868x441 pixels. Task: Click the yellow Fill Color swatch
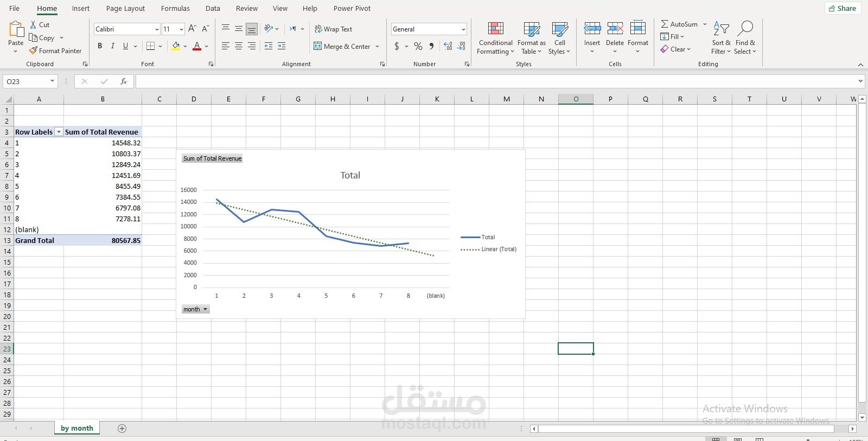pos(176,47)
